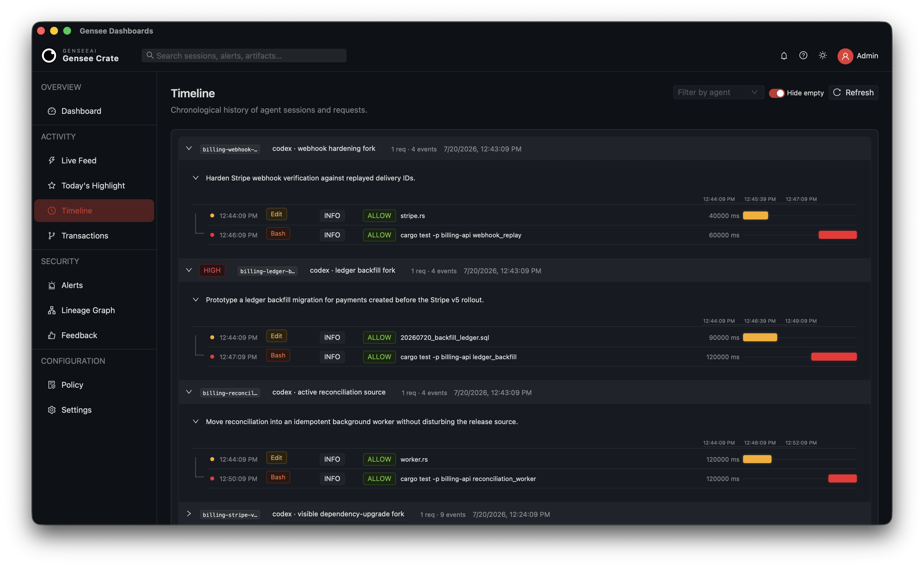The width and height of the screenshot is (924, 567).
Task: Click the Refresh button label
Action: pyautogui.click(x=859, y=92)
